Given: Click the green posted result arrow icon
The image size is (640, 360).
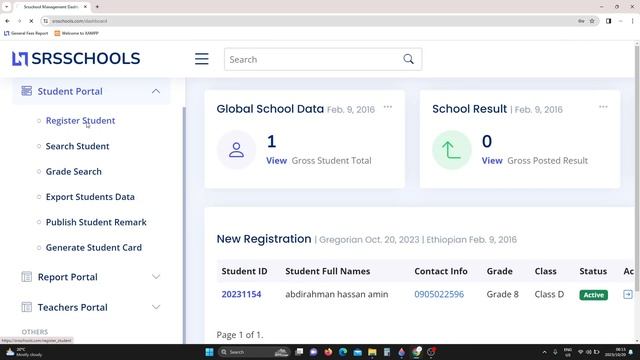Looking at the screenshot, I should pos(451,150).
